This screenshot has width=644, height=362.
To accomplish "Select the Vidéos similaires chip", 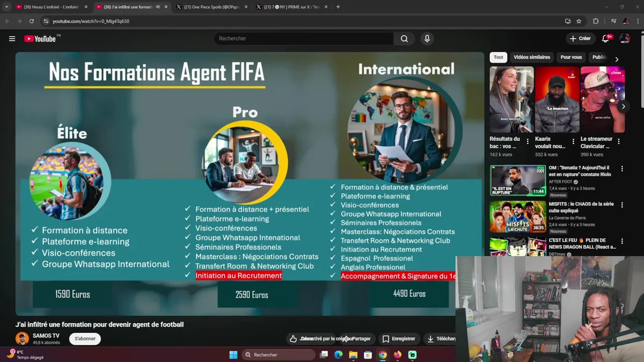I will click(532, 57).
